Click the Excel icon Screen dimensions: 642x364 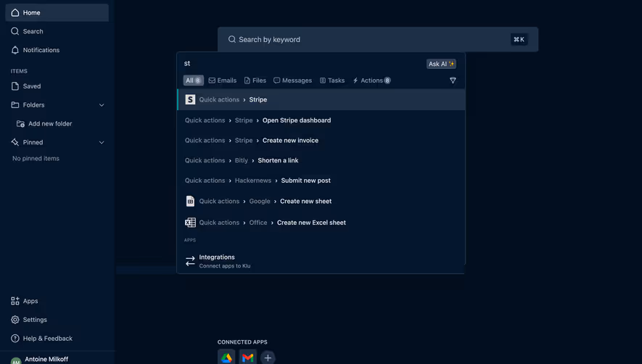click(190, 223)
